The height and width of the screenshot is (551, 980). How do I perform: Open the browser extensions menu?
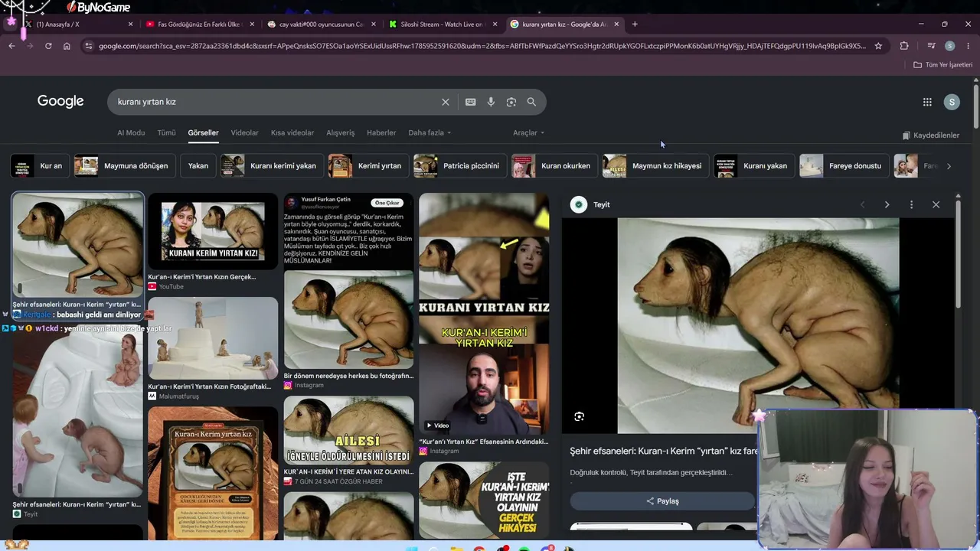[x=904, y=46]
